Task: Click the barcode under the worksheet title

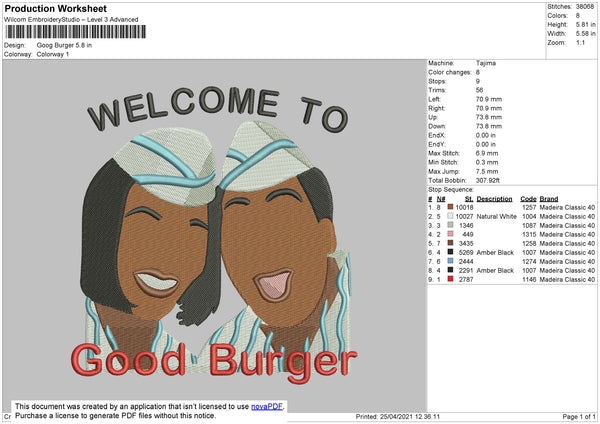Action: (x=75, y=32)
